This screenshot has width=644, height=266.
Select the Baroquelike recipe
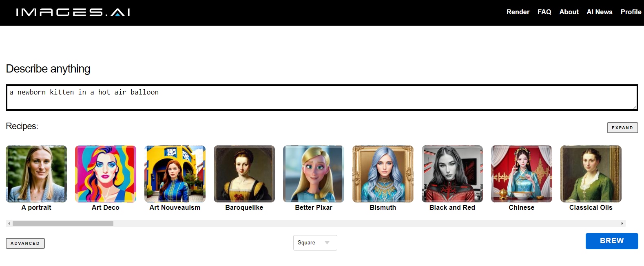tap(244, 174)
